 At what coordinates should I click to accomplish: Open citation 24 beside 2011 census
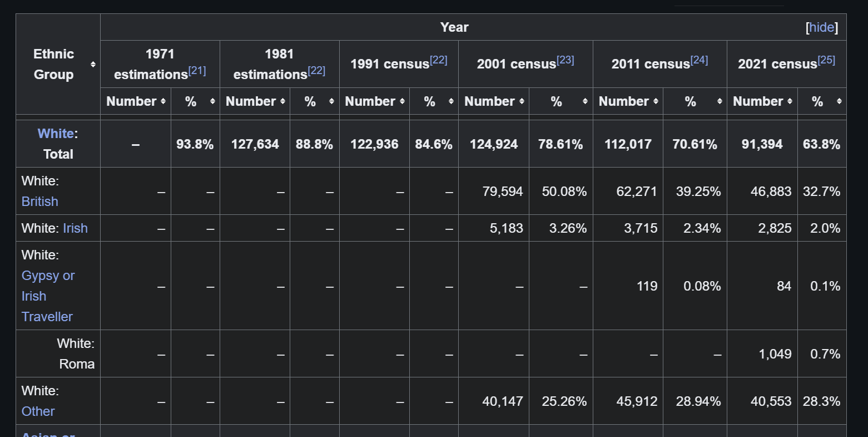click(x=699, y=60)
